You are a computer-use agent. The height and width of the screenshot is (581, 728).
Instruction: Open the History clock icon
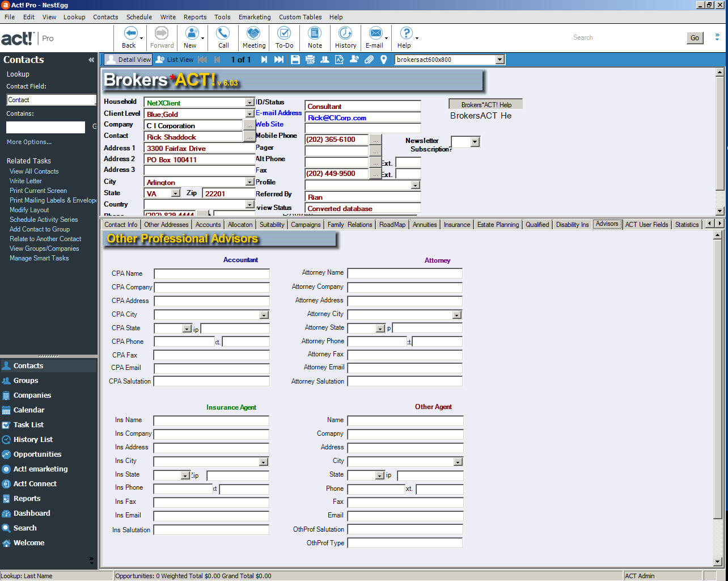[345, 33]
